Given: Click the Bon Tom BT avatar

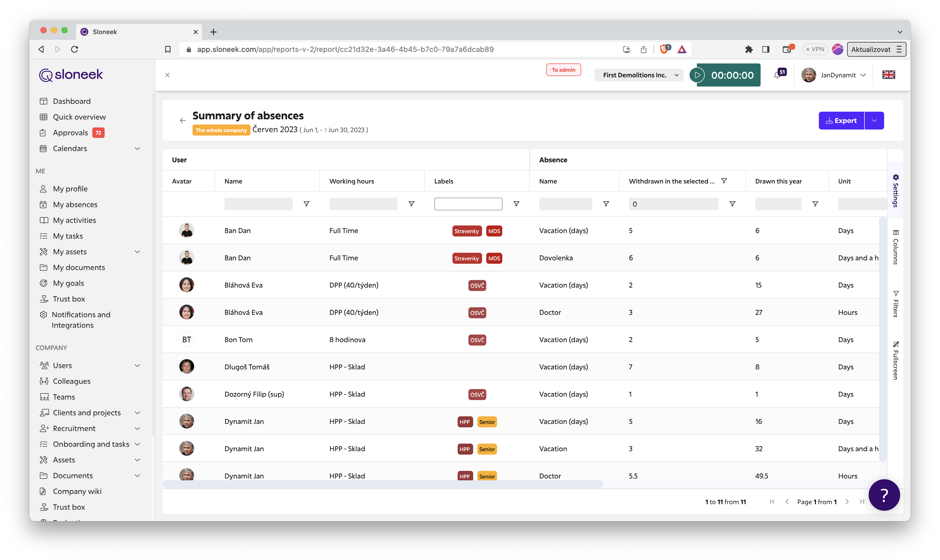Looking at the screenshot, I should tap(186, 340).
